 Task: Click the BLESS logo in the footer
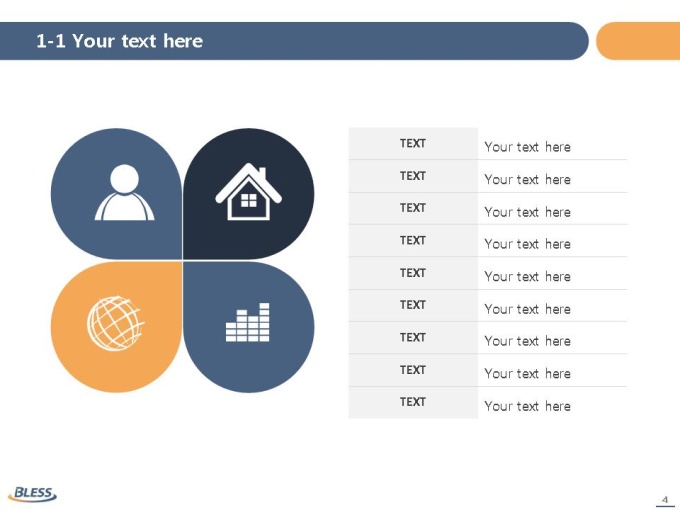coord(32,494)
